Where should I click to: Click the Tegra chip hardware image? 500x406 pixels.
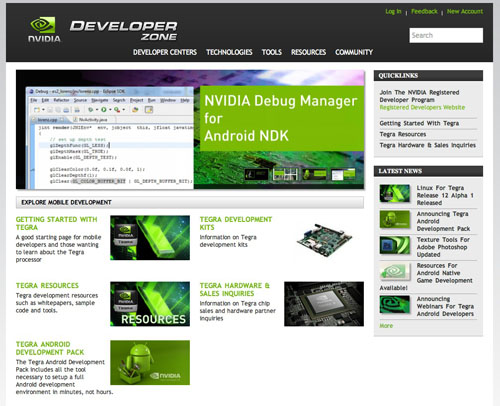324,304
